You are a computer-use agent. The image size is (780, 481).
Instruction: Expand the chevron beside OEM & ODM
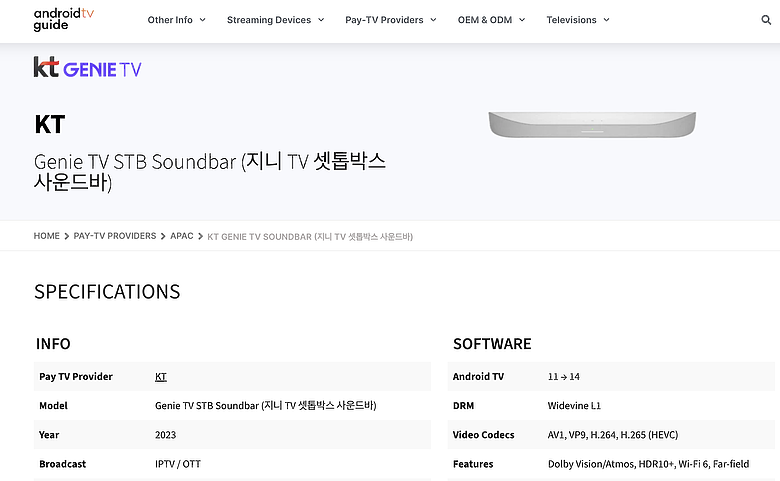[522, 20]
